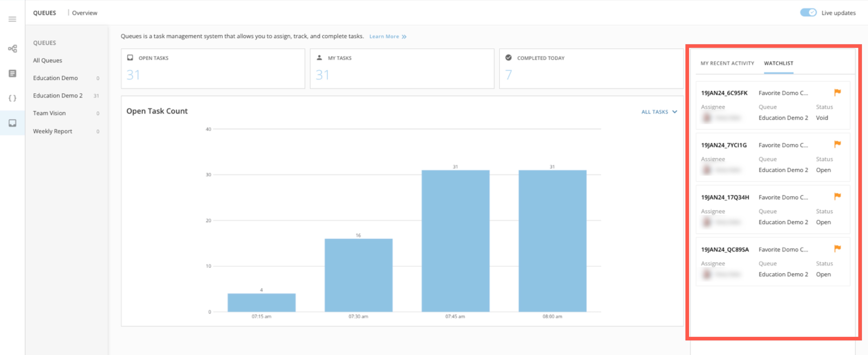Select the Watchlist tab

tap(778, 63)
